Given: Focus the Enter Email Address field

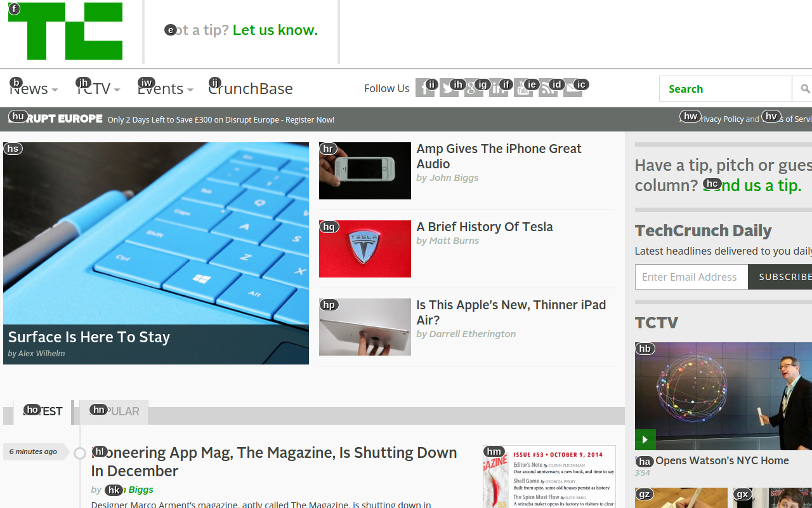Looking at the screenshot, I should click(x=691, y=277).
